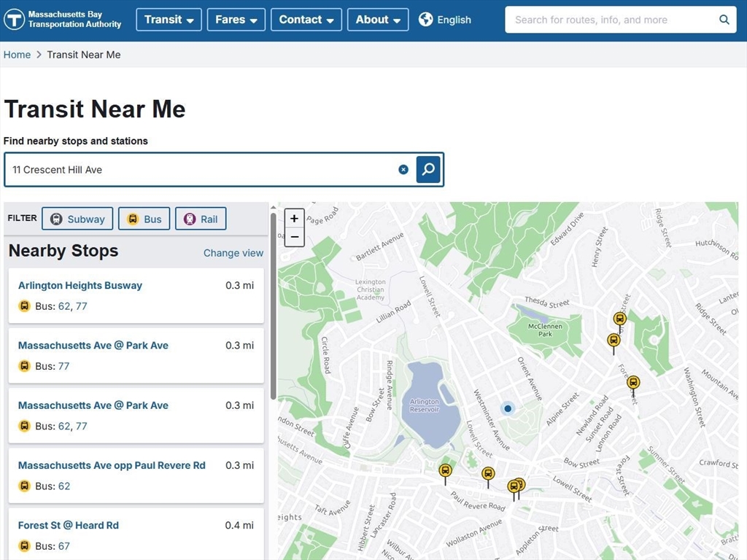This screenshot has width=747, height=560.
Task: Click the Change view link
Action: coord(233,253)
